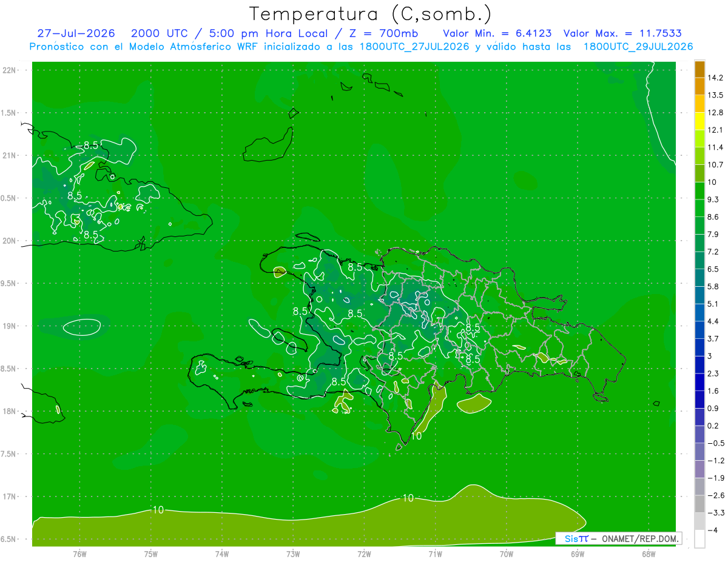The image size is (728, 562).
Task: Click the 'Temperatura (C,somb.)' chart title
Action: [x=370, y=13]
